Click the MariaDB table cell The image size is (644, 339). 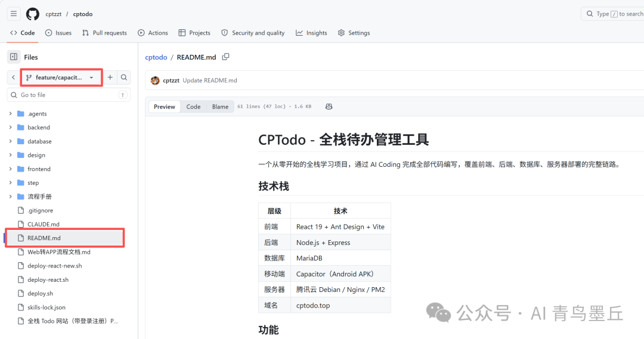[340, 258]
